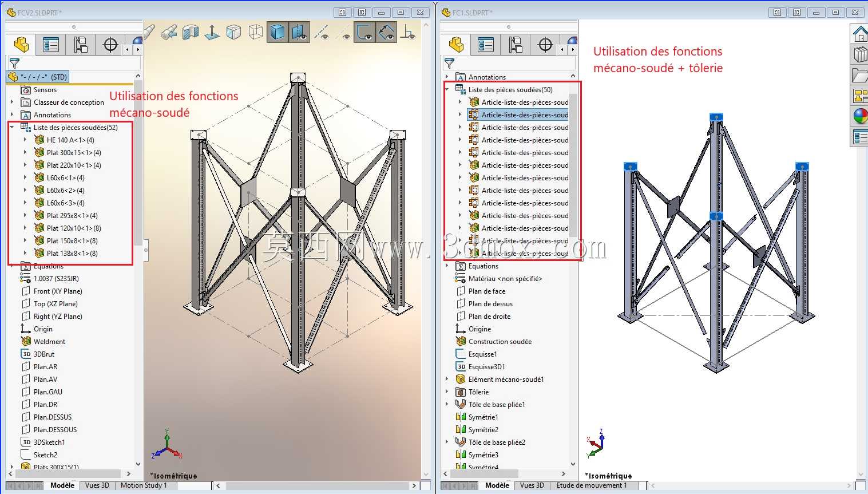The width and height of the screenshot is (868, 494).
Task: Open DimXpertManager tab in FCV2 window
Action: point(110,45)
